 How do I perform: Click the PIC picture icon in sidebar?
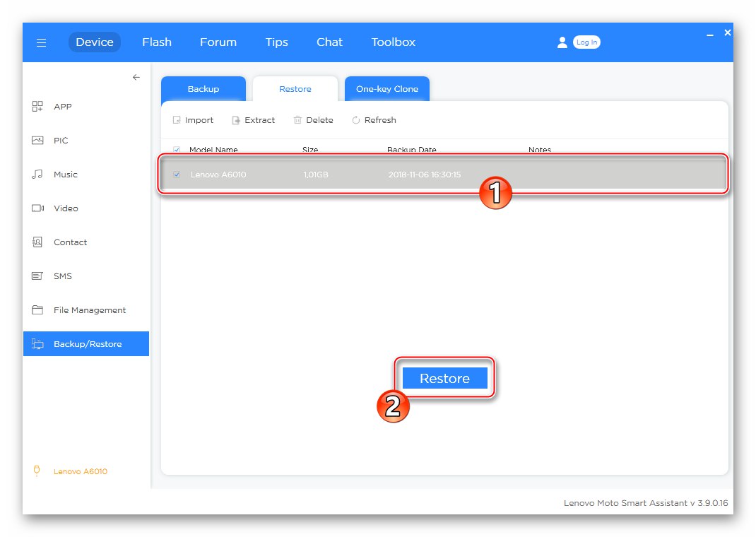(x=37, y=141)
